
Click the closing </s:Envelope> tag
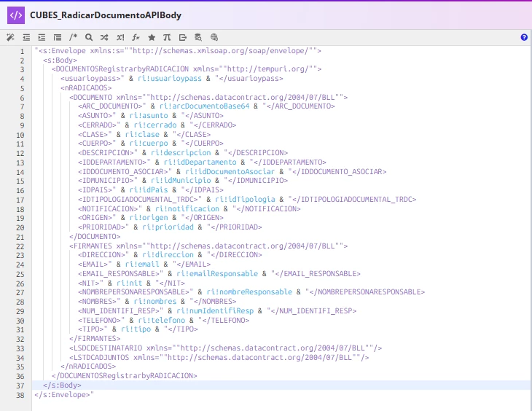point(62,395)
